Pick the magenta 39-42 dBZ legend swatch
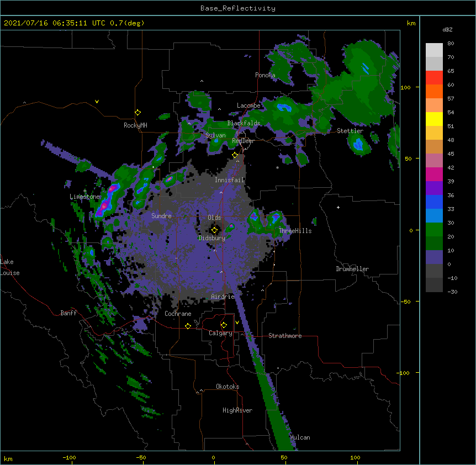The width and height of the screenshot is (476, 465). 434,174
